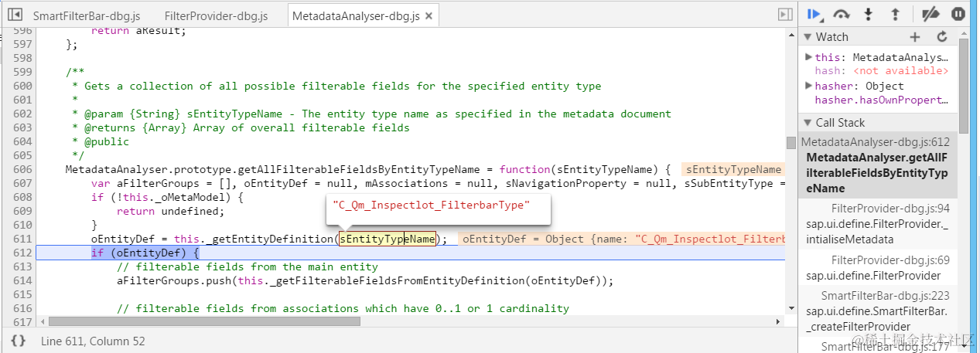Switch to FilterProvider-dbg.js tab
Image resolution: width=980 pixels, height=353 pixels.
216,15
